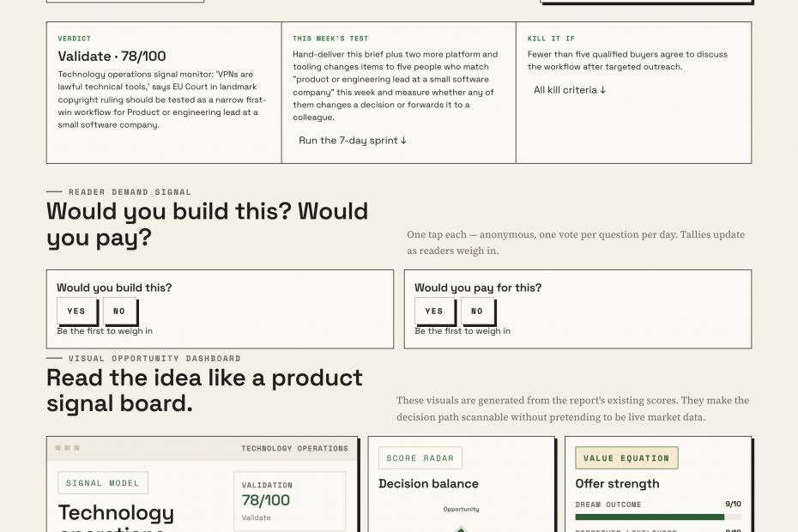This screenshot has width=798, height=532.
Task: Click the three dots window icon
Action: click(x=67, y=448)
